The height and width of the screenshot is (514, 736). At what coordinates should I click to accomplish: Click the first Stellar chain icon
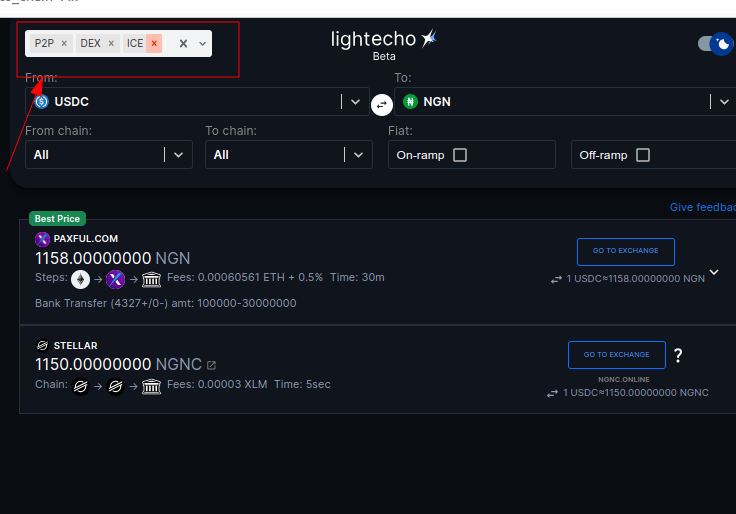[80, 386]
